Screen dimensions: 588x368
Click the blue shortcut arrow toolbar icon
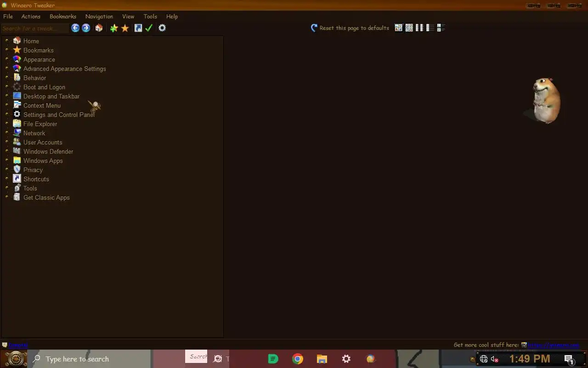coord(138,28)
